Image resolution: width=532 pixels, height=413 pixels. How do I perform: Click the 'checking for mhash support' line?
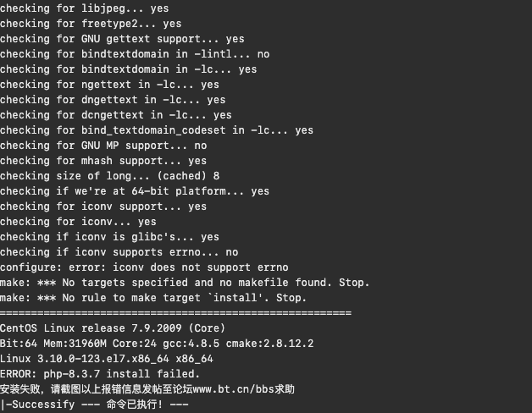[103, 161]
